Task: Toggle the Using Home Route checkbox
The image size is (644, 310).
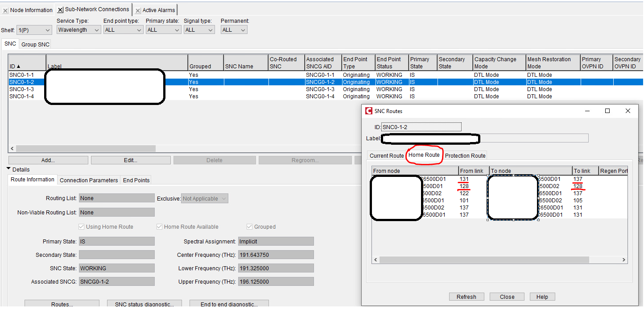Action: pyautogui.click(x=81, y=227)
